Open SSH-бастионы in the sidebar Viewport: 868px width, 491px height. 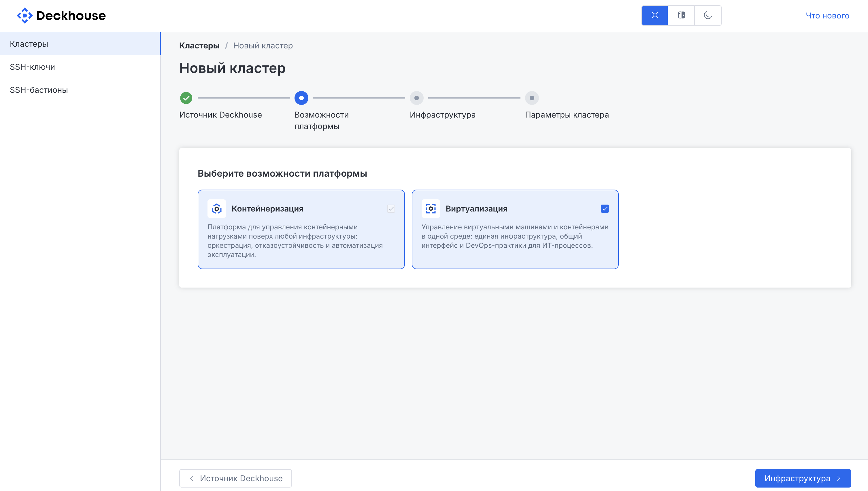coord(80,90)
